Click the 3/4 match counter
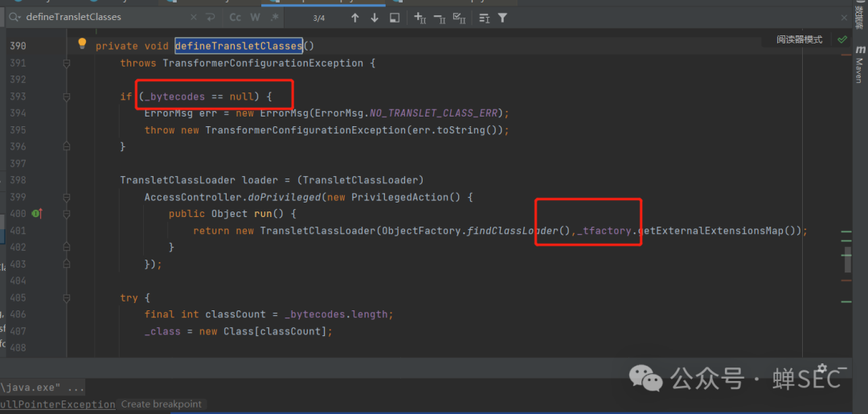The height and width of the screenshot is (414, 868). click(x=319, y=18)
